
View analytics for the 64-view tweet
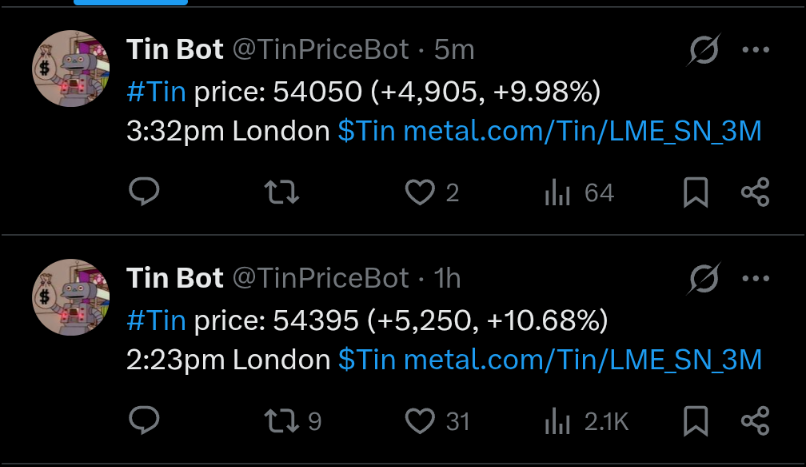pos(557,192)
